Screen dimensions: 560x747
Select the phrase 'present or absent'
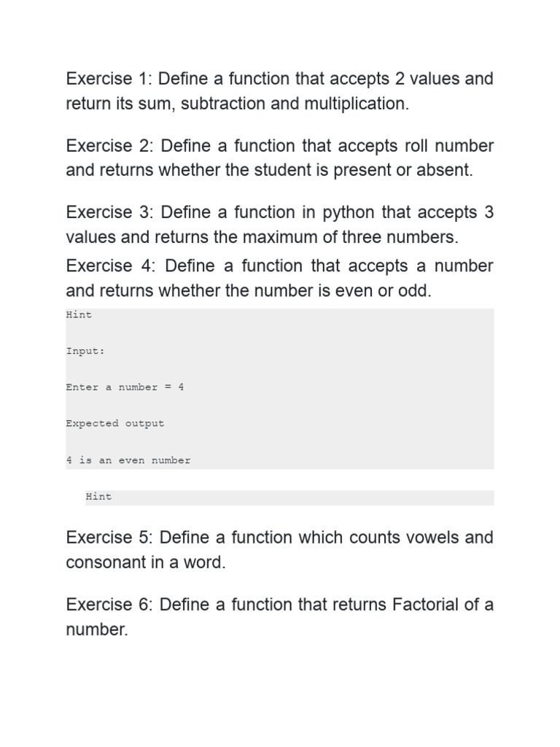pos(402,170)
